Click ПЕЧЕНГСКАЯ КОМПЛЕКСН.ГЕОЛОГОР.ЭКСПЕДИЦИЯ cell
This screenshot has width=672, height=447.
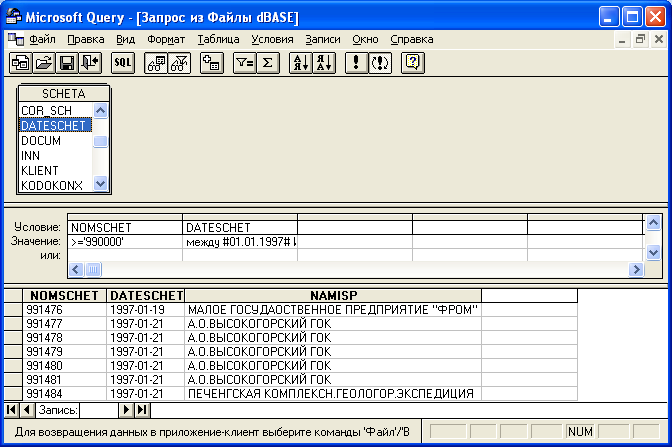click(x=333, y=393)
